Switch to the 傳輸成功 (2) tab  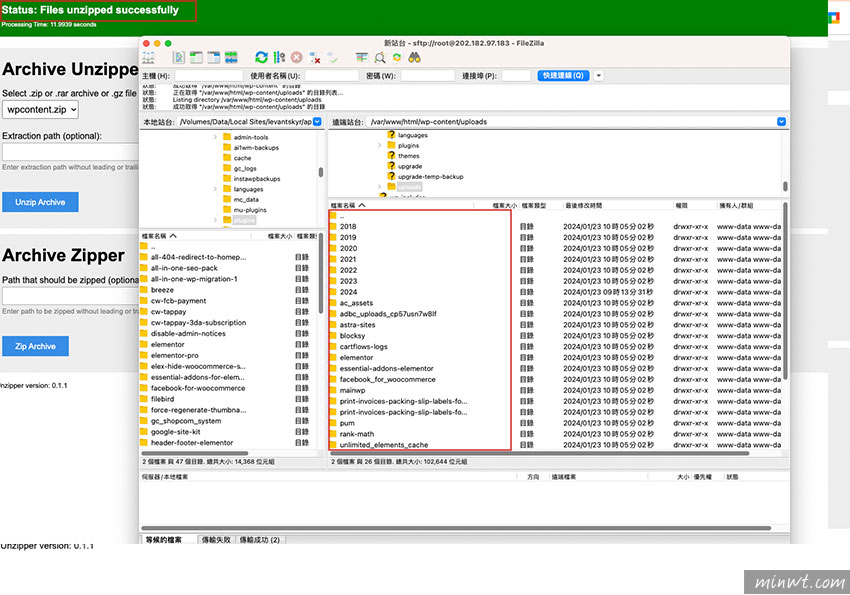point(260,539)
